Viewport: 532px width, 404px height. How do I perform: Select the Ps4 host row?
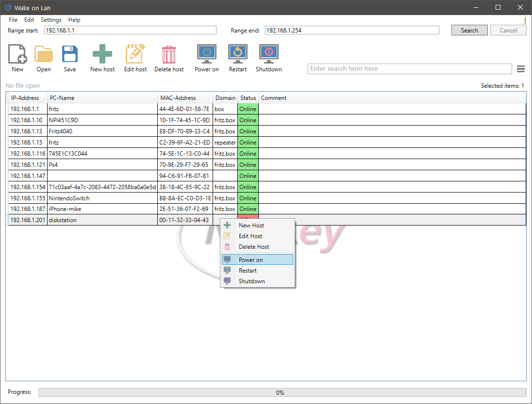[x=267, y=165]
